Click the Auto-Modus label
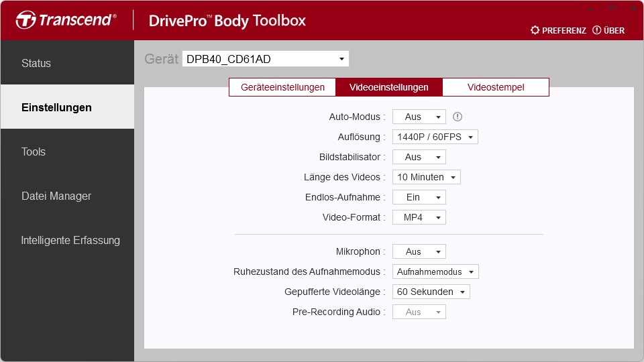Image resolution: width=644 pixels, height=362 pixels. coord(357,117)
